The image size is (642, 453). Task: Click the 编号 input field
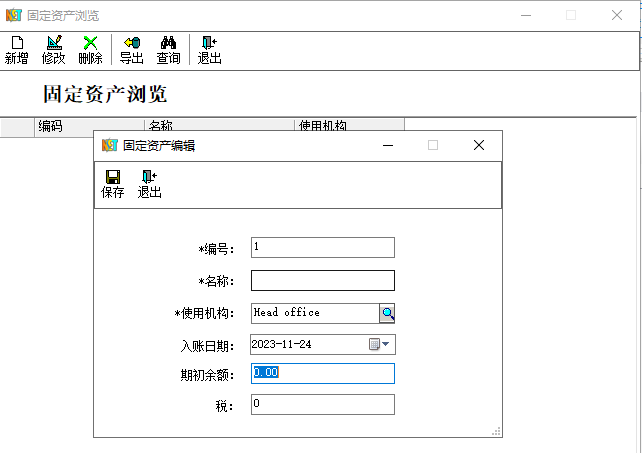322,247
